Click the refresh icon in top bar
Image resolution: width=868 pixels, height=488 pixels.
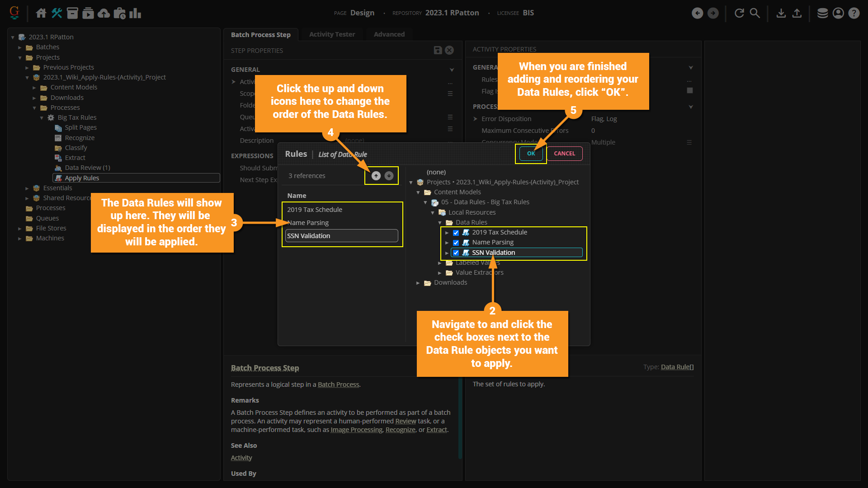(739, 13)
